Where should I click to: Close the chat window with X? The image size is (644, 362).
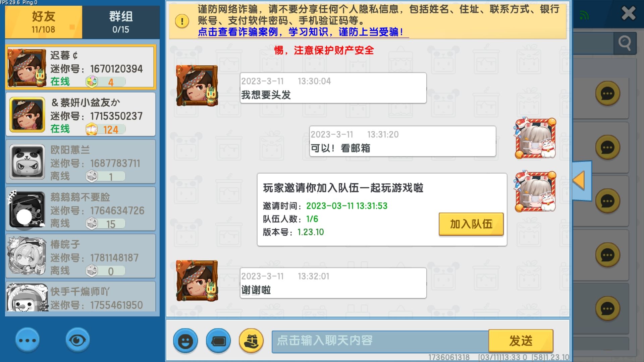coord(628,14)
